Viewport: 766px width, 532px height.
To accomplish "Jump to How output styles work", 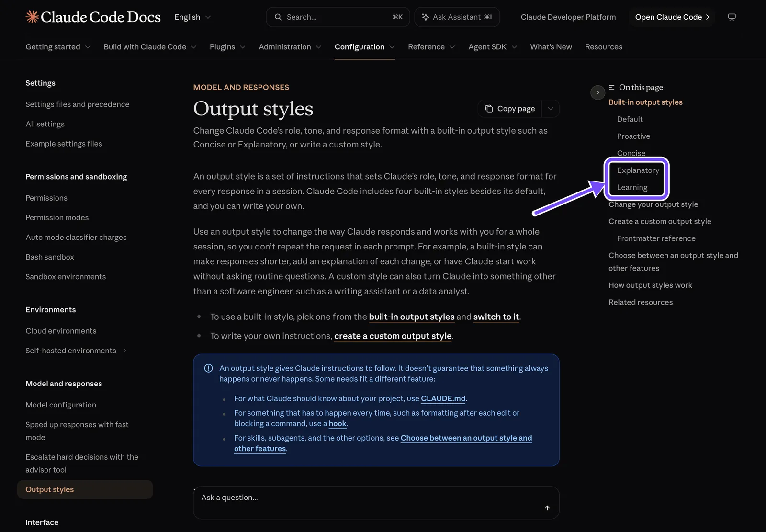I will click(x=650, y=285).
